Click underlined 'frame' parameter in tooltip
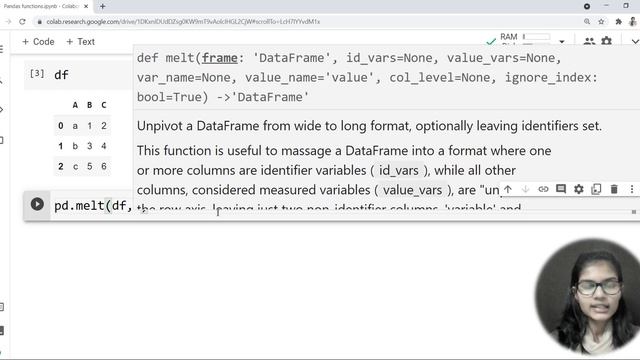Screen dimensions: 640x360 coord(220,58)
